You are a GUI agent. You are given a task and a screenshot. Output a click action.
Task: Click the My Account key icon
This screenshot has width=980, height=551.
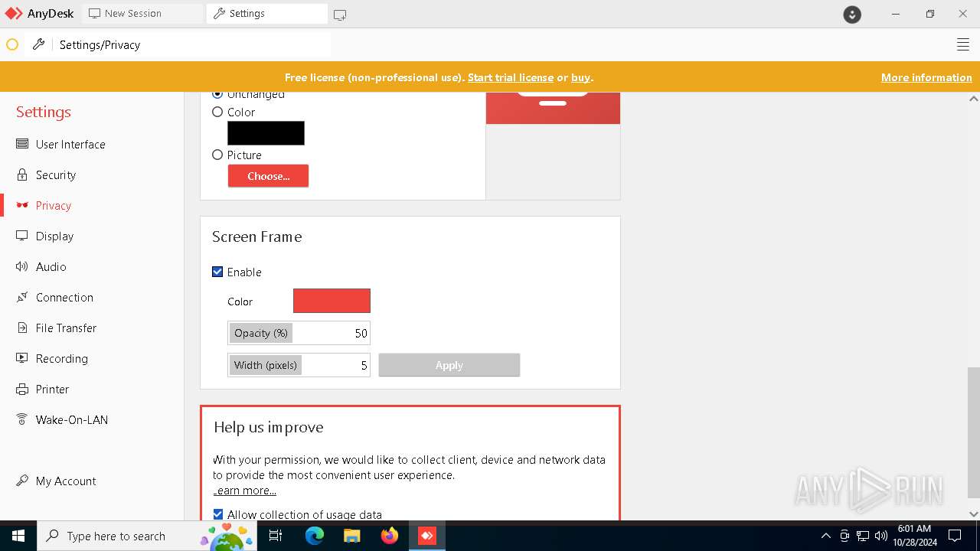pos(22,481)
